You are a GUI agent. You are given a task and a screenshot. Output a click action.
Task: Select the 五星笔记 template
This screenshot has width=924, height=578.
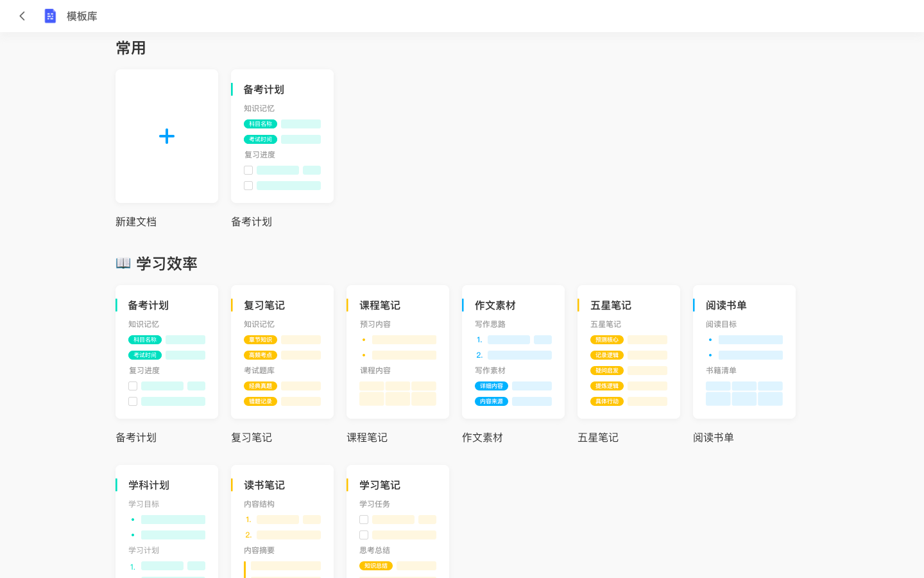629,352
